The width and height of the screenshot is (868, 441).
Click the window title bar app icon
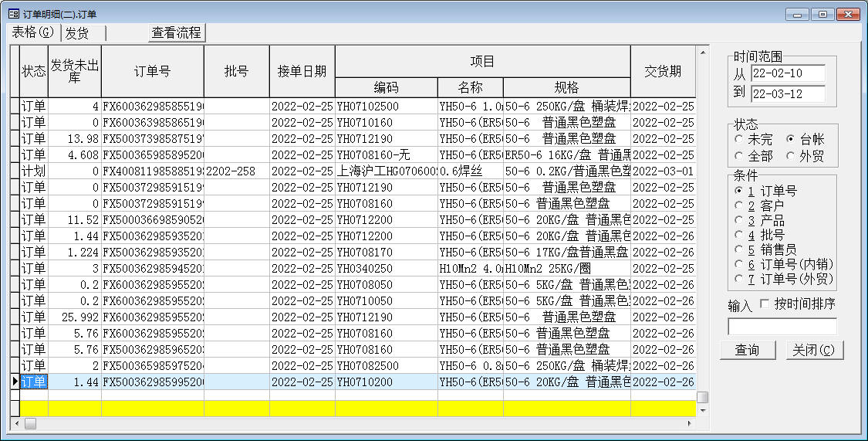(13, 14)
